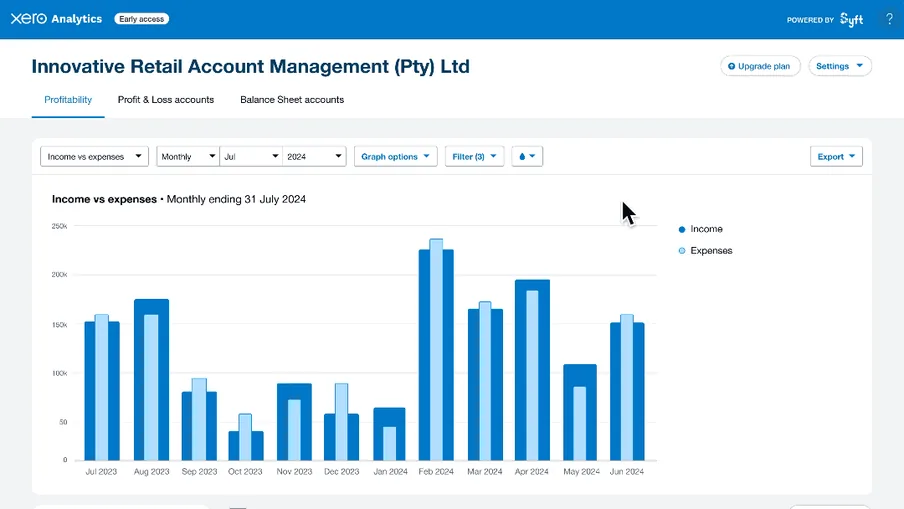Open the Filter (3) dropdown

click(x=474, y=156)
